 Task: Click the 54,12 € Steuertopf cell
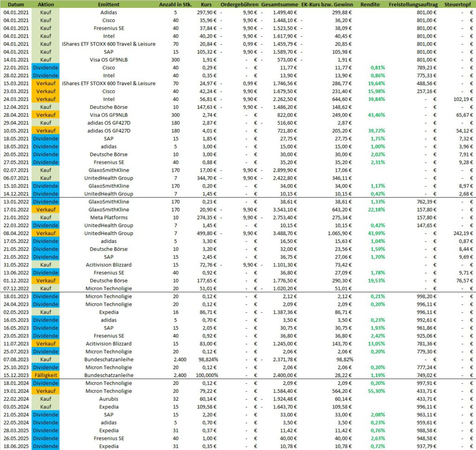(464, 131)
